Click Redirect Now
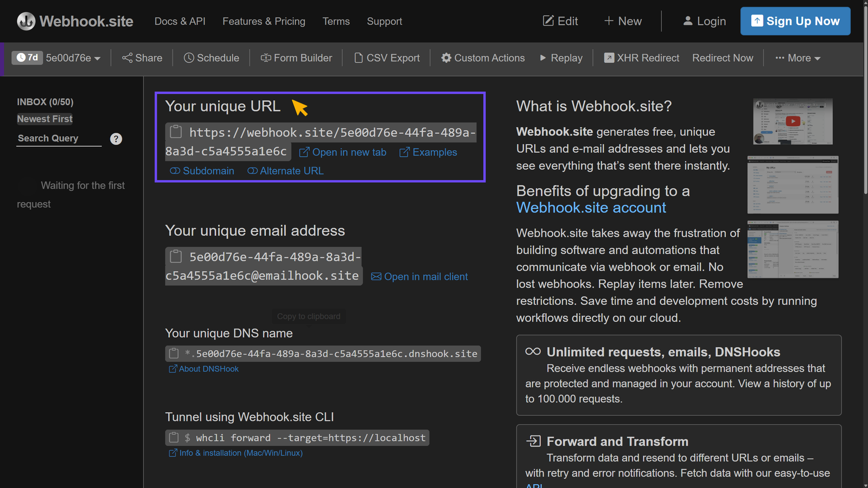Viewport: 868px width, 488px height. pos(723,58)
